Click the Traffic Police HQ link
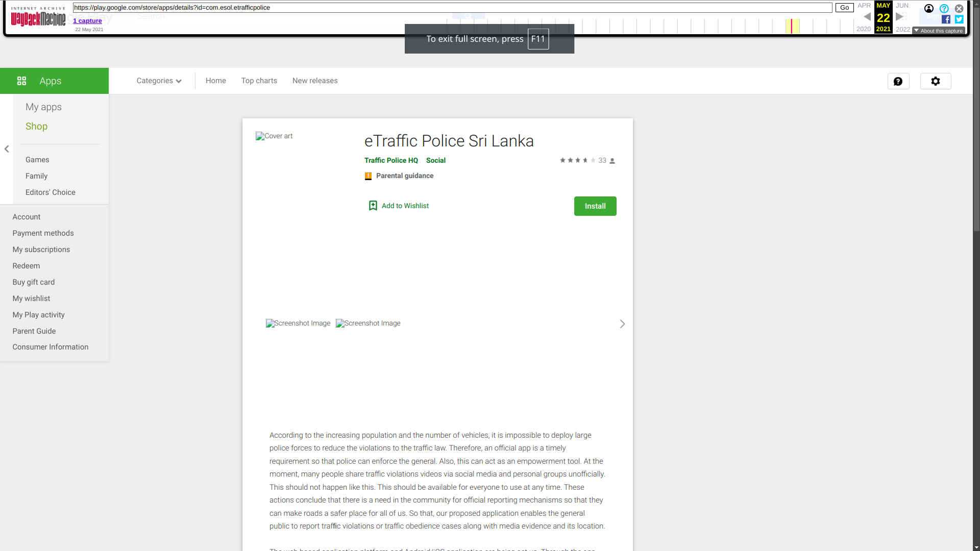Viewport: 980px width, 551px height. click(391, 160)
